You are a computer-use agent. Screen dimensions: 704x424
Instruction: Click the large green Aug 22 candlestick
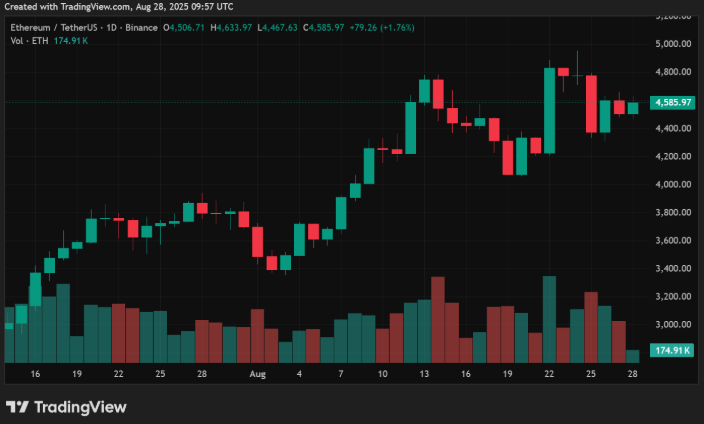click(x=549, y=110)
